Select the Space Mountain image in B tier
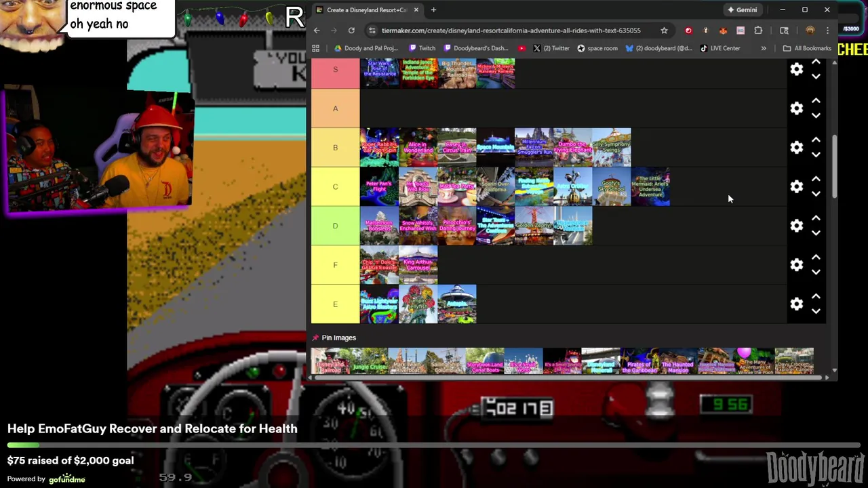Screen dimensions: 868x488 point(496,147)
